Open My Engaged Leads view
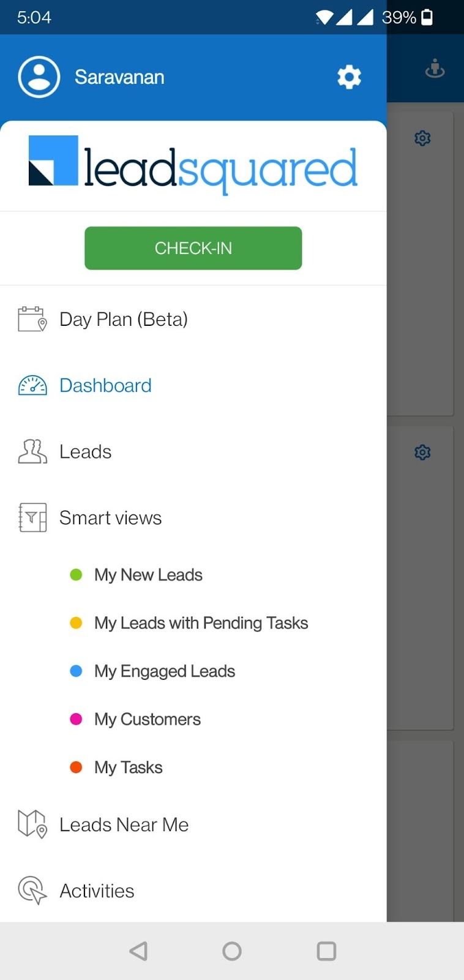The image size is (464, 980). point(165,671)
